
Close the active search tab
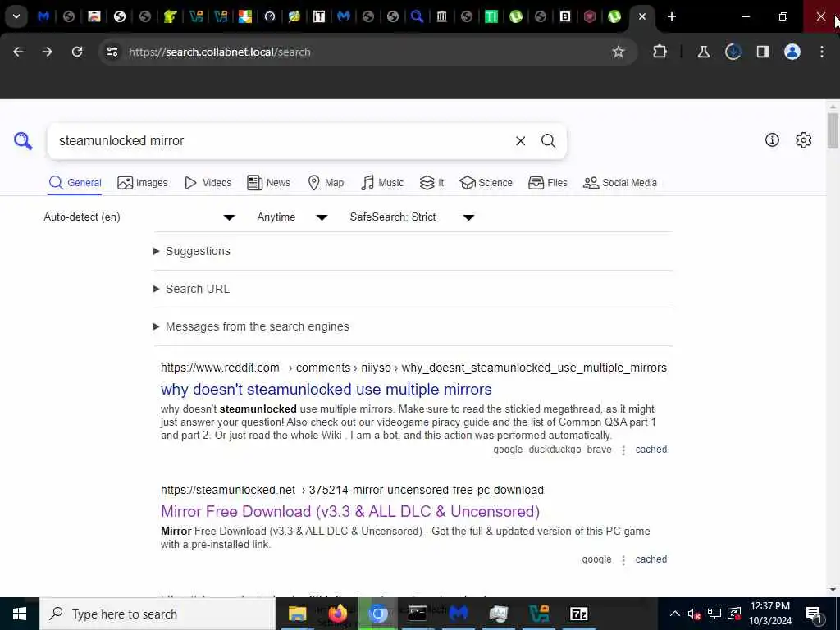[641, 16]
